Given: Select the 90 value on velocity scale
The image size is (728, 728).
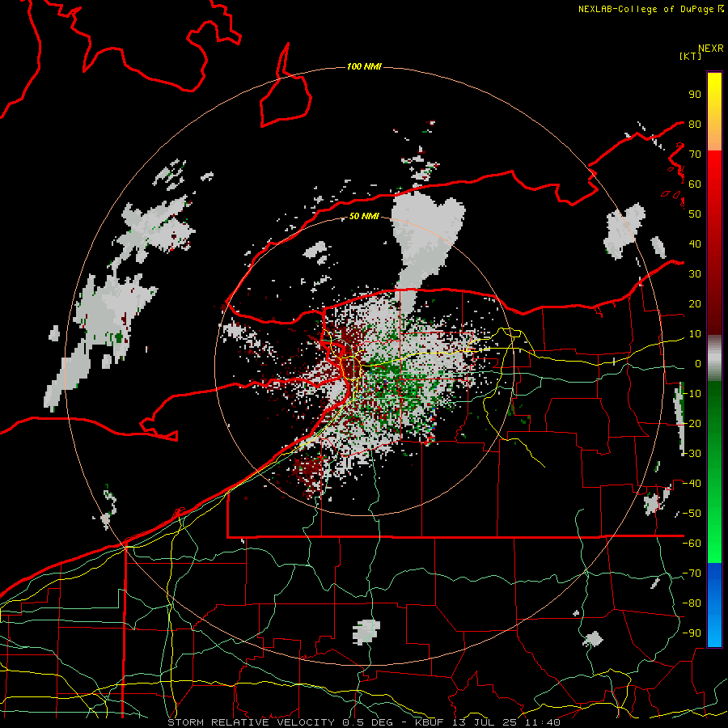Looking at the screenshot, I should click(x=695, y=95).
